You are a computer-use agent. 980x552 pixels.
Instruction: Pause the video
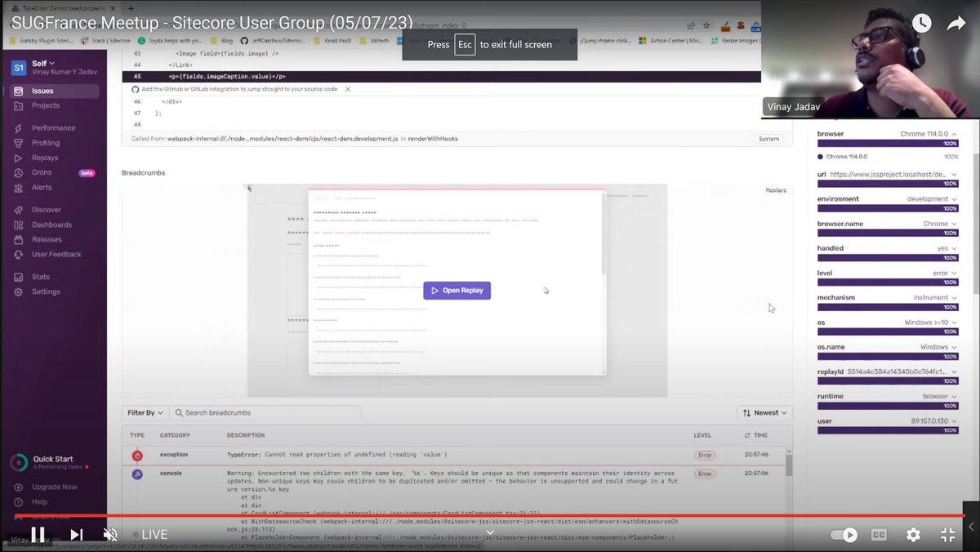[38, 535]
